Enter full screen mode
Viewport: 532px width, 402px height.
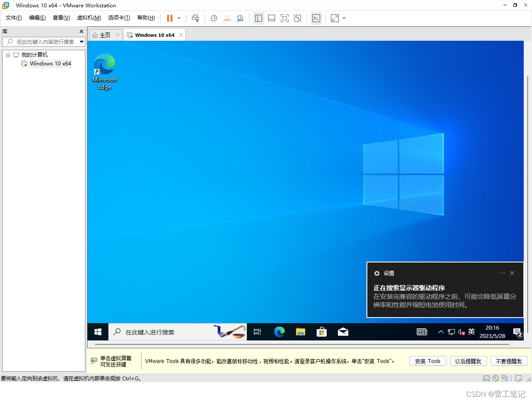click(x=285, y=18)
